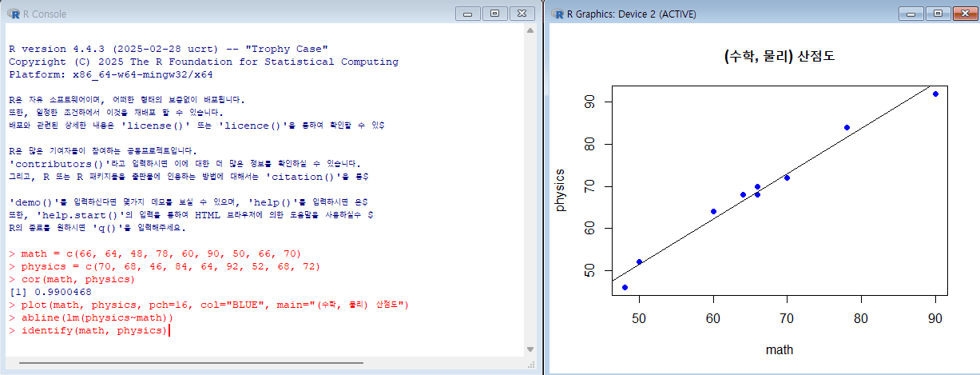Image resolution: width=980 pixels, height=375 pixels.
Task: Select the blue point at math 70
Action: 787,178
